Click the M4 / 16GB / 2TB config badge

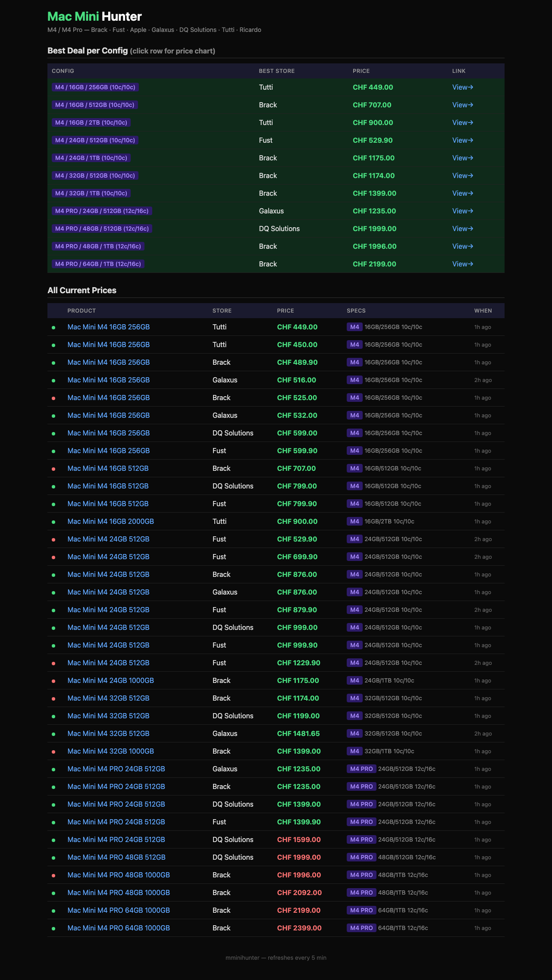[x=91, y=122]
